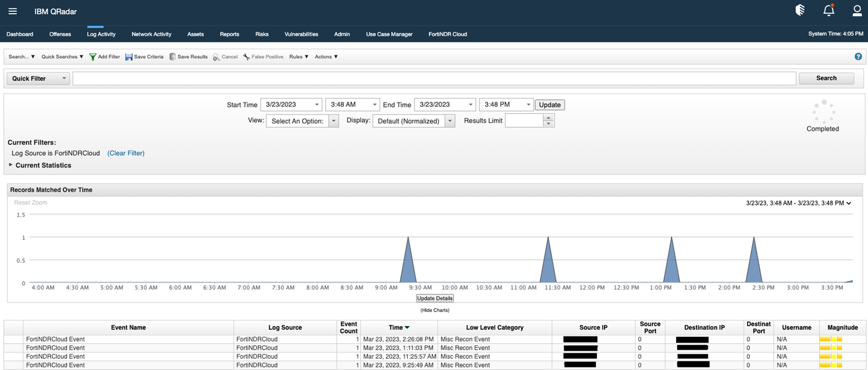Open the chart time range dropdown

point(798,203)
